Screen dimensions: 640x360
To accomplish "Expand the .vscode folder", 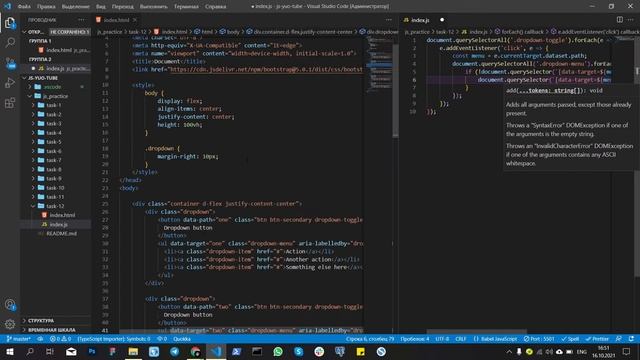I will (56, 87).
